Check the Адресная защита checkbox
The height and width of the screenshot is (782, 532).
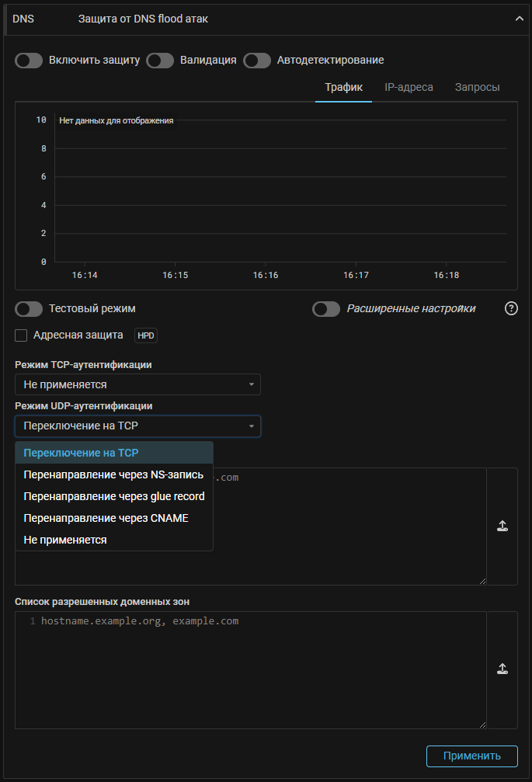(x=22, y=335)
